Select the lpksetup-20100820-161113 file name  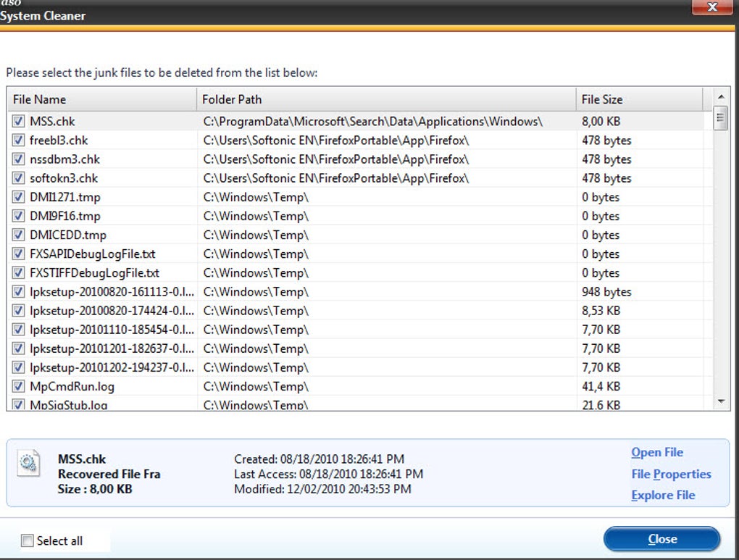[112, 292]
